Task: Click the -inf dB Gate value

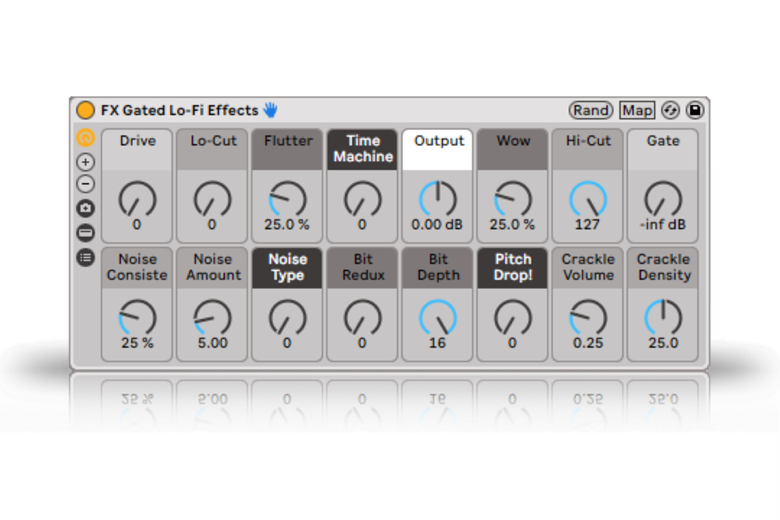Action: click(x=663, y=224)
